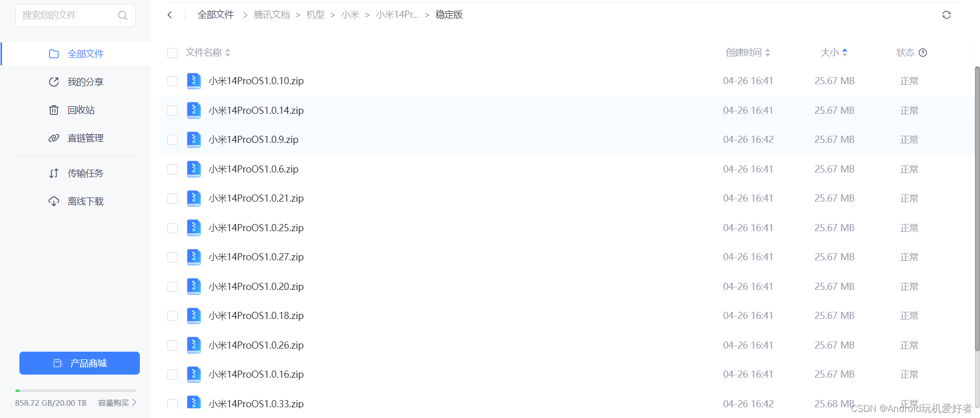The height and width of the screenshot is (418, 980).
Task: Open file name 小米14ProOS1.0.33.zip
Action: [x=256, y=404]
